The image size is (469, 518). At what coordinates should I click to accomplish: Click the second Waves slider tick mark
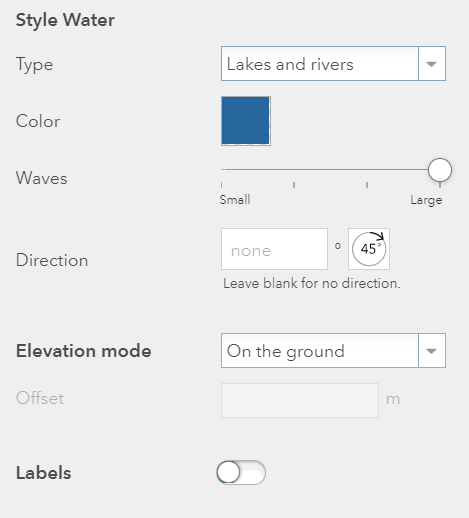(x=294, y=185)
